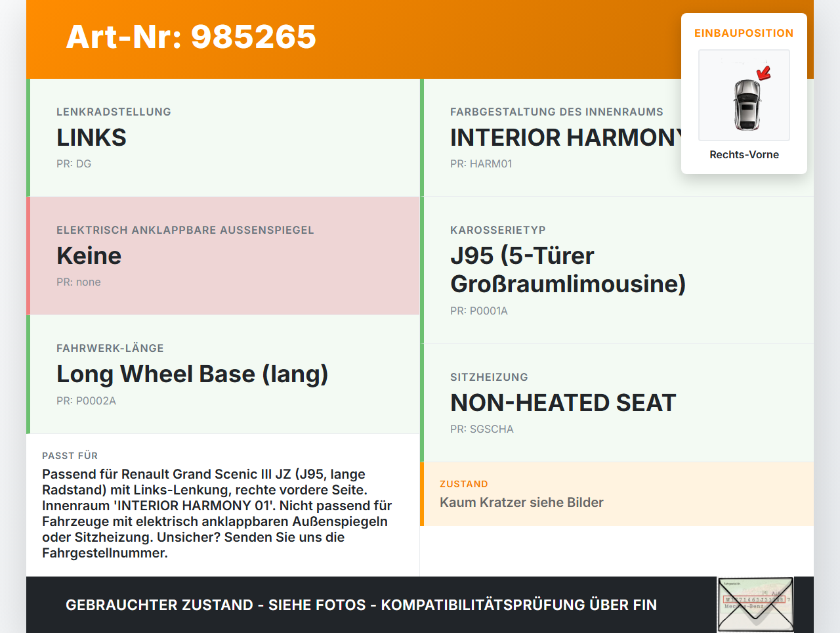Click the car position diagram icon
The image size is (840, 633).
pos(744,95)
